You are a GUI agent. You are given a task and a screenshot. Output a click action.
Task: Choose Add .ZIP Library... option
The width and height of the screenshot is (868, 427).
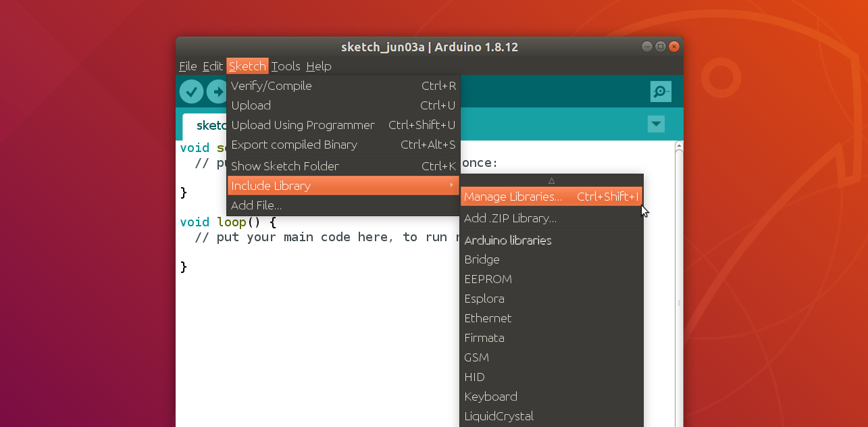pos(551,218)
